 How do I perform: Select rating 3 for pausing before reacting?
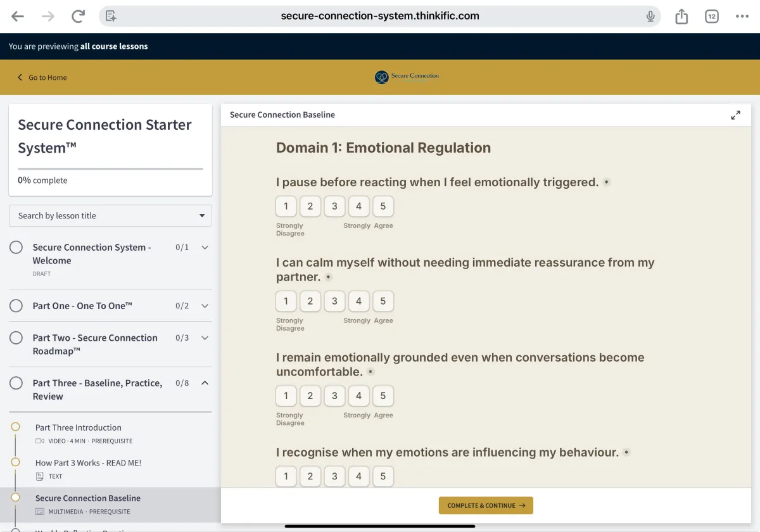coord(334,206)
